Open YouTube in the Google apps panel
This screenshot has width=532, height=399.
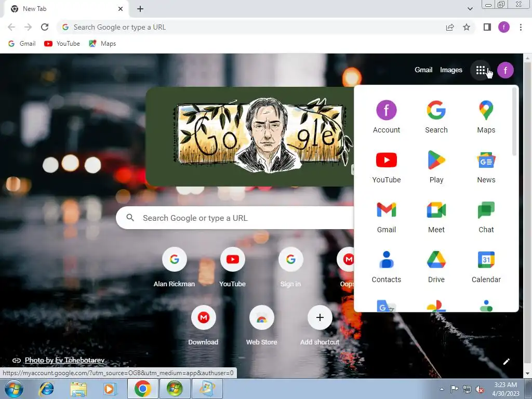[x=386, y=166]
